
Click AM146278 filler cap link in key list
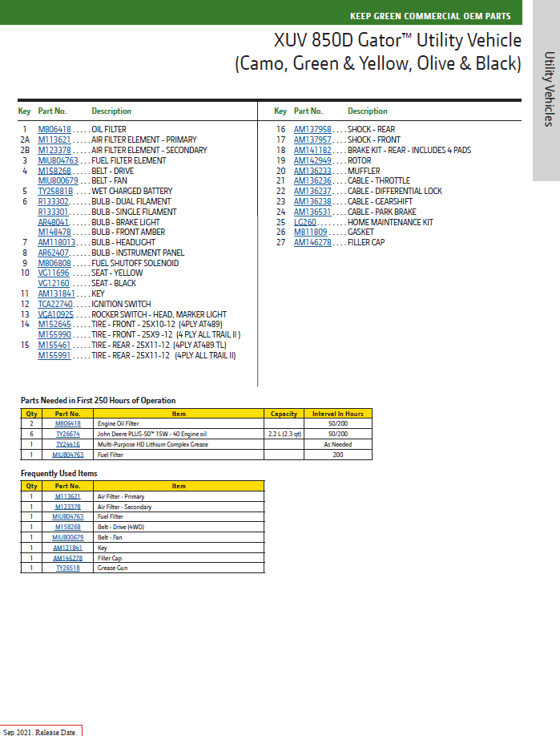pos(312,242)
